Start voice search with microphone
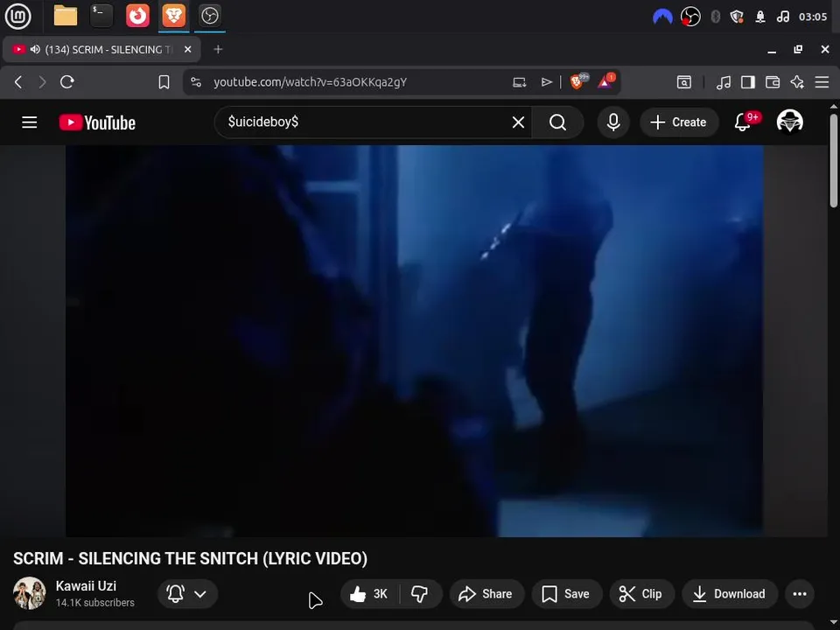Screen dimensions: 840x630 pyautogui.click(x=613, y=122)
